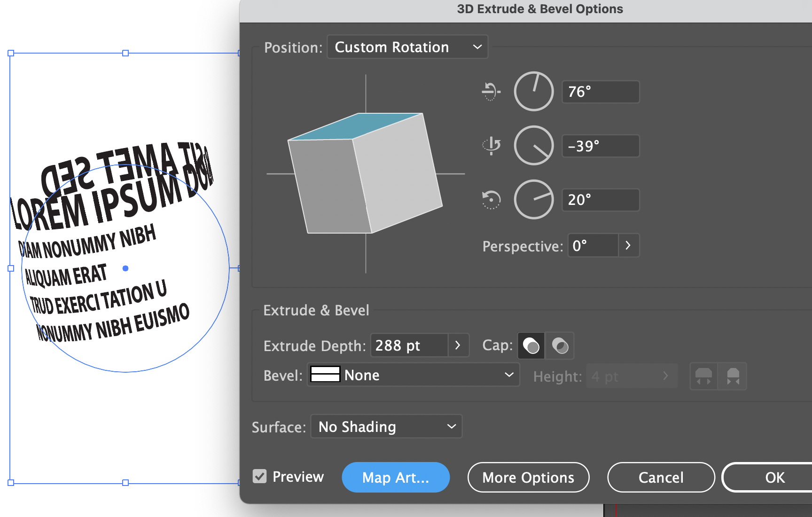Click the 76° rotation dial
This screenshot has height=517, width=812.
pyautogui.click(x=533, y=91)
